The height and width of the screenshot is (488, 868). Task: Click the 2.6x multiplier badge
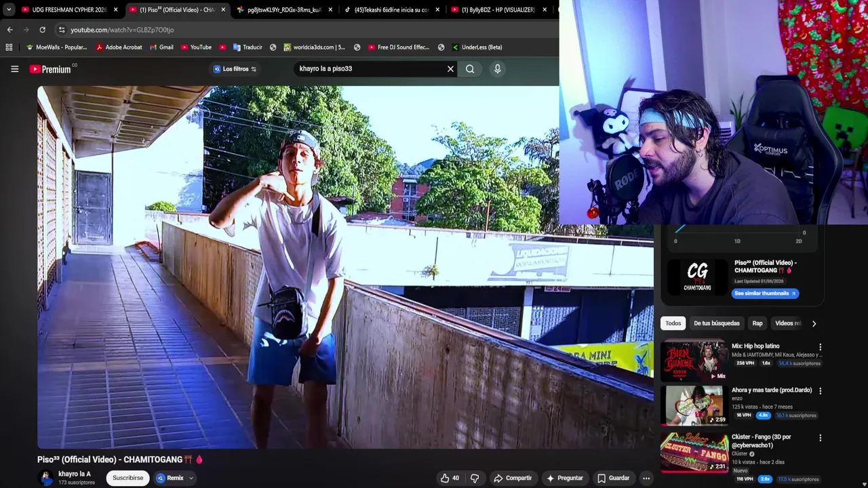click(x=766, y=479)
